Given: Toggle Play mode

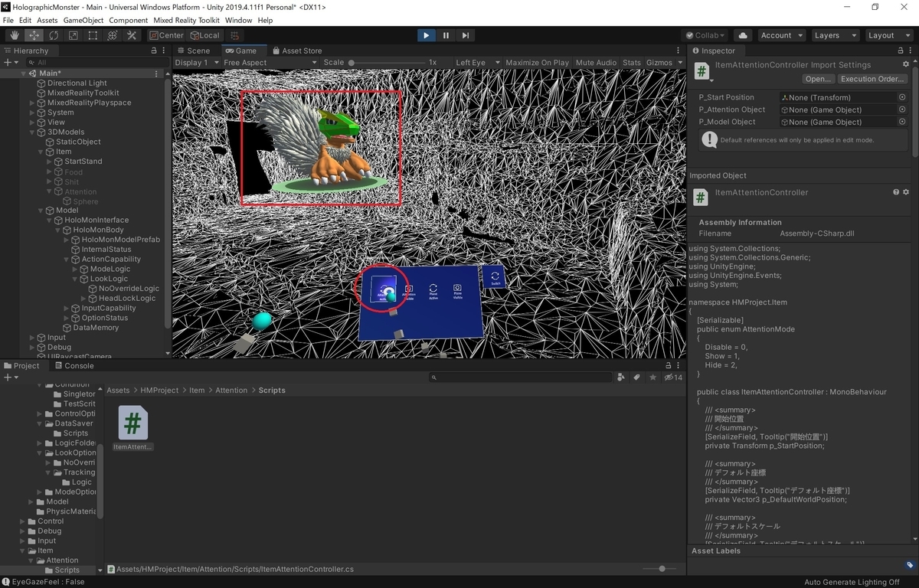Looking at the screenshot, I should (427, 35).
